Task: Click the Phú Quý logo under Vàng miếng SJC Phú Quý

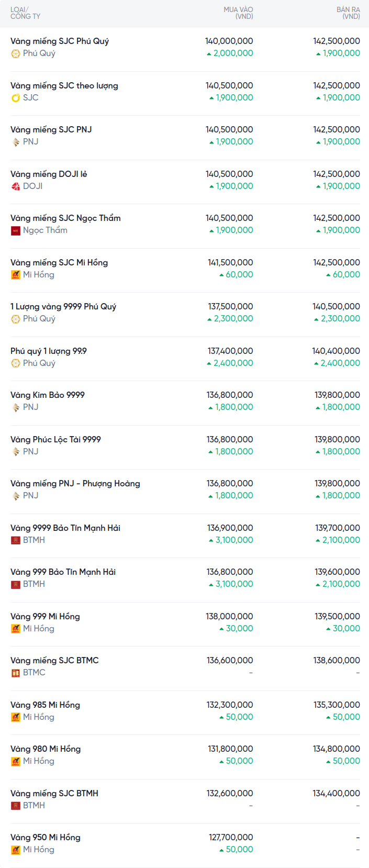Action: tap(16, 53)
